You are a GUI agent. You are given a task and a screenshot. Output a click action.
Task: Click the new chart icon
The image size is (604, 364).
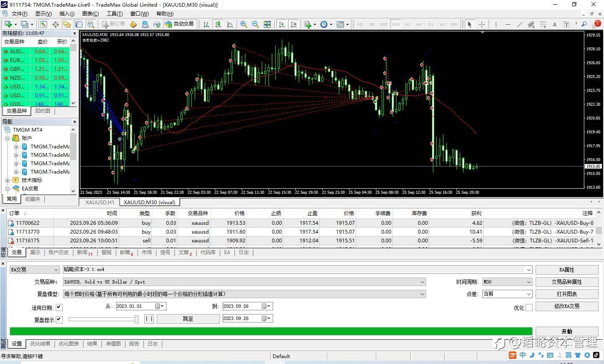coord(8,24)
